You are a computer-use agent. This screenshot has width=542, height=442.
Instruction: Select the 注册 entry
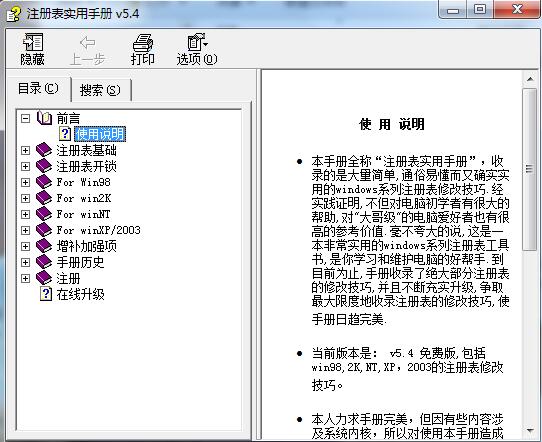68,278
